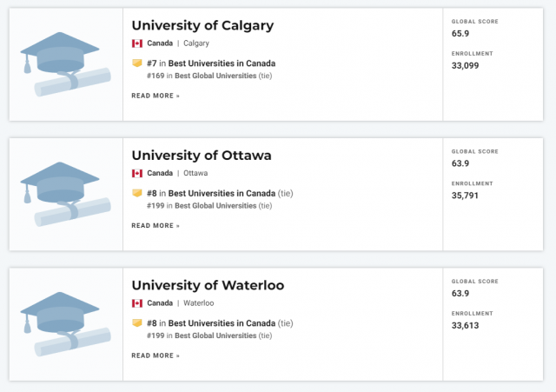Click the Canada flag icon under University of Waterloo
The width and height of the screenshot is (556, 392).
click(137, 303)
